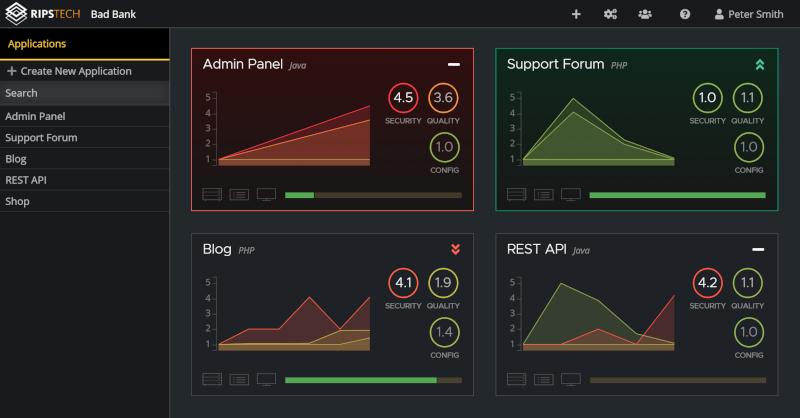Click Admin Panel progress bar

pos(373,195)
